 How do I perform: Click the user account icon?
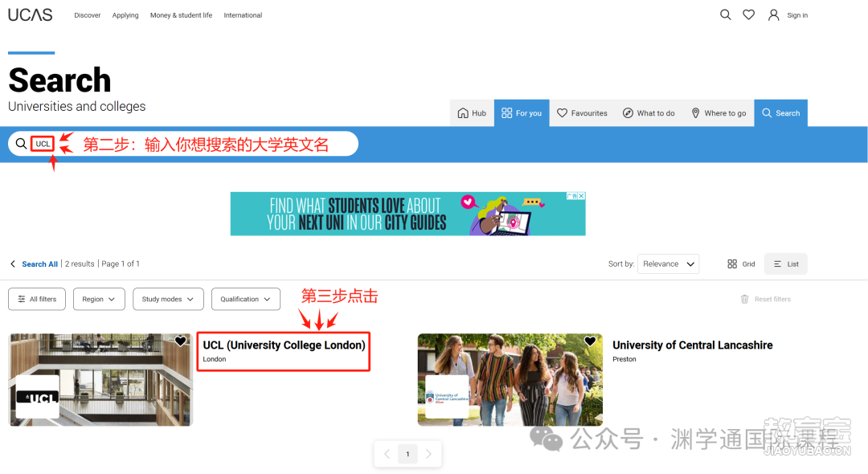tap(773, 15)
